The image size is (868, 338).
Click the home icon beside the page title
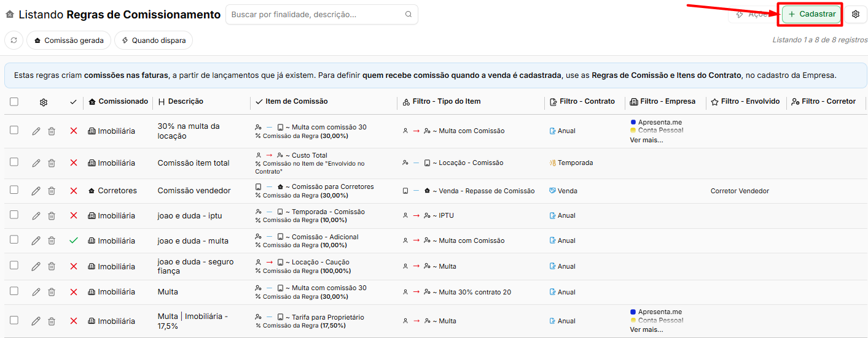coord(9,15)
